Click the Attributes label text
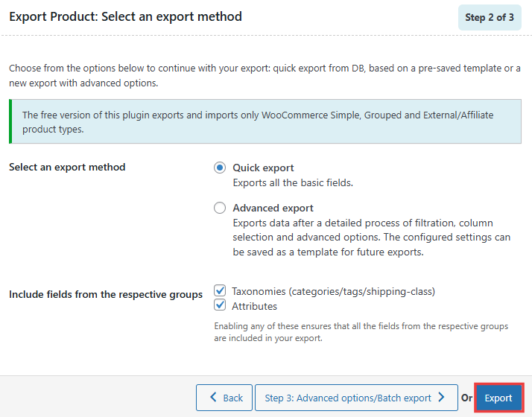532x417 pixels. point(254,306)
